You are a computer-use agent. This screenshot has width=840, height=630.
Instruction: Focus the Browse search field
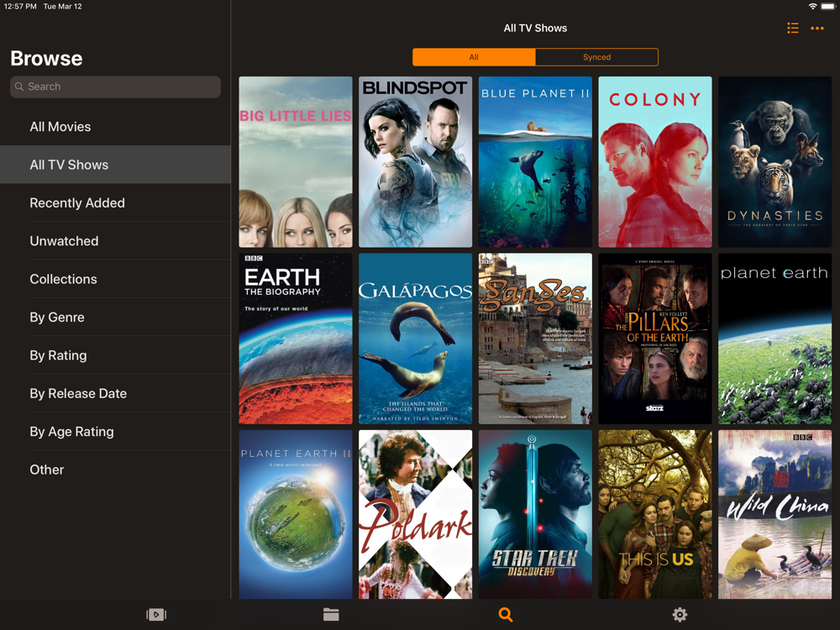[x=115, y=87]
